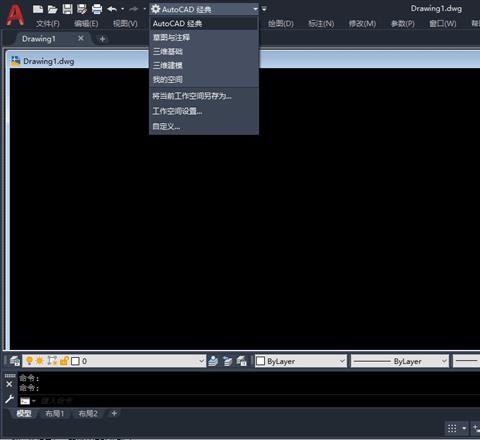Expand the layer 0 dropdown list
This screenshot has height=440, width=480.
pyautogui.click(x=202, y=361)
